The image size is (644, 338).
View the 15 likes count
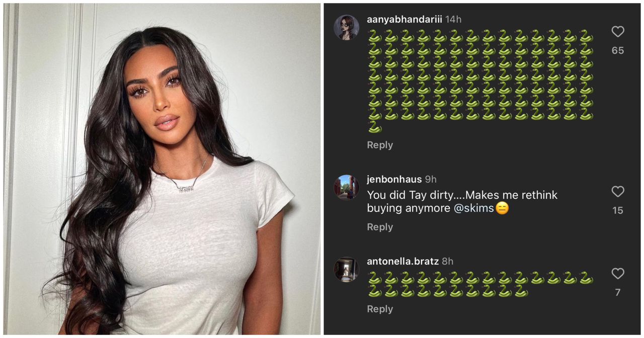tap(618, 210)
